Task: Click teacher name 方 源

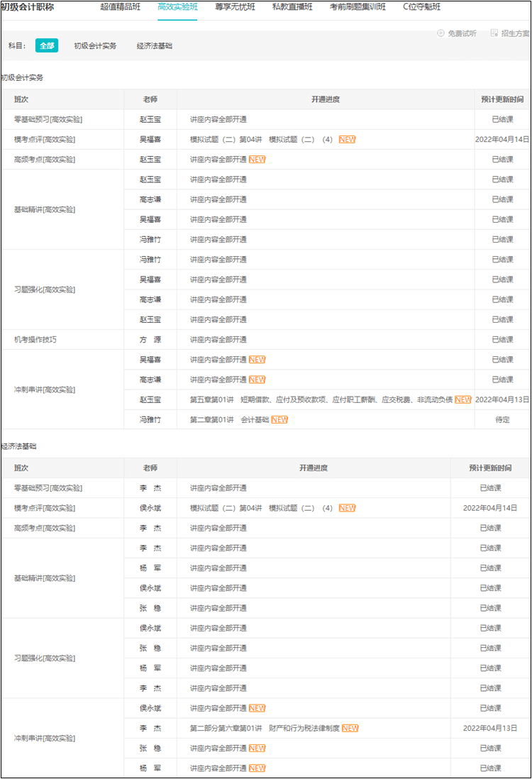Action: click(150, 340)
